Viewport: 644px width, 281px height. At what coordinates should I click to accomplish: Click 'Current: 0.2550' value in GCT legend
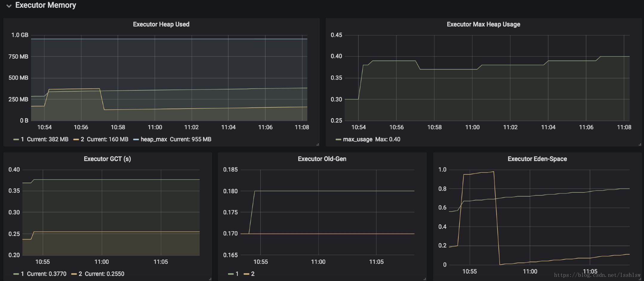pyautogui.click(x=104, y=274)
